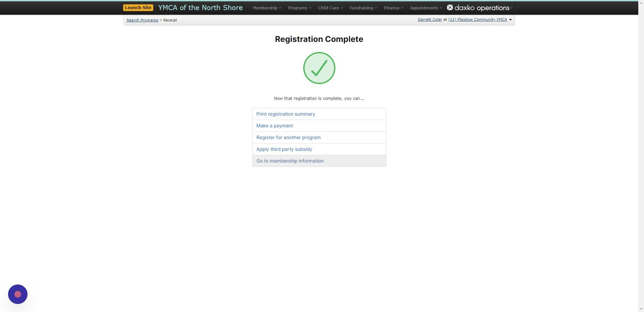The image size is (644, 312).
Task: Click the YMCA of the North Shore title
Action: pyautogui.click(x=200, y=8)
